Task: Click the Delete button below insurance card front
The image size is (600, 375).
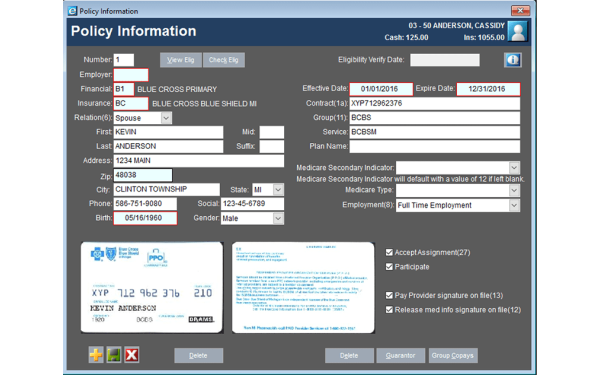Action: point(199,355)
